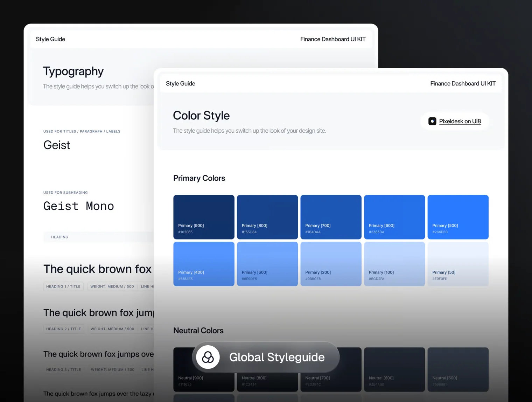Choose the Primary [600] color swatch
Screen dimensions: 532x402
tap(394, 217)
